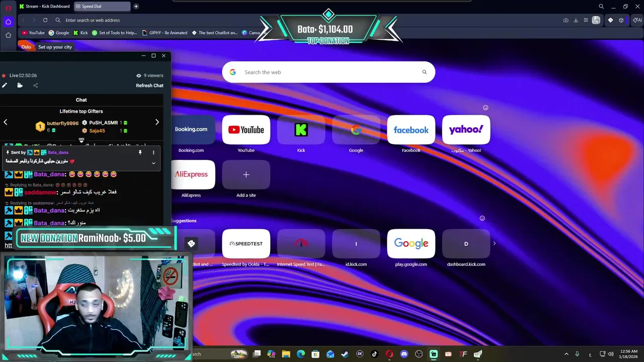Open the Internet Speed Test suggestion tile

point(301,243)
